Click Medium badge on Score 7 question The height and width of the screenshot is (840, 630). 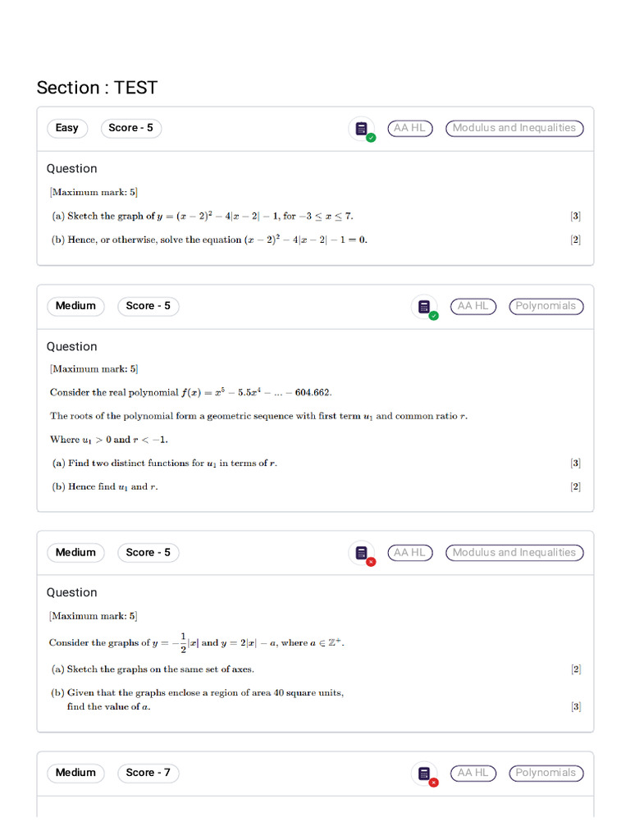(x=75, y=773)
